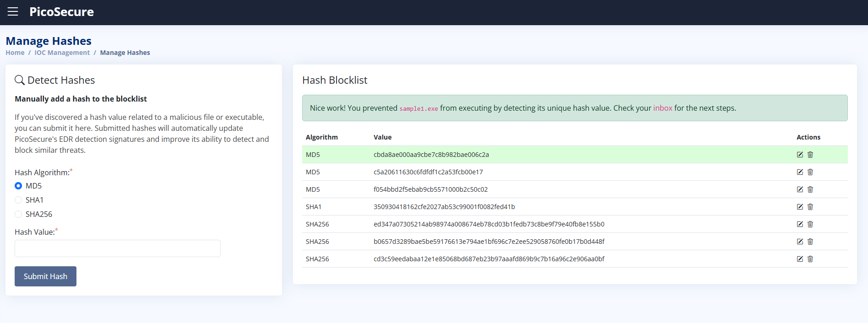The width and height of the screenshot is (868, 323).
Task: Go to Home in the breadcrumb
Action: [15, 53]
